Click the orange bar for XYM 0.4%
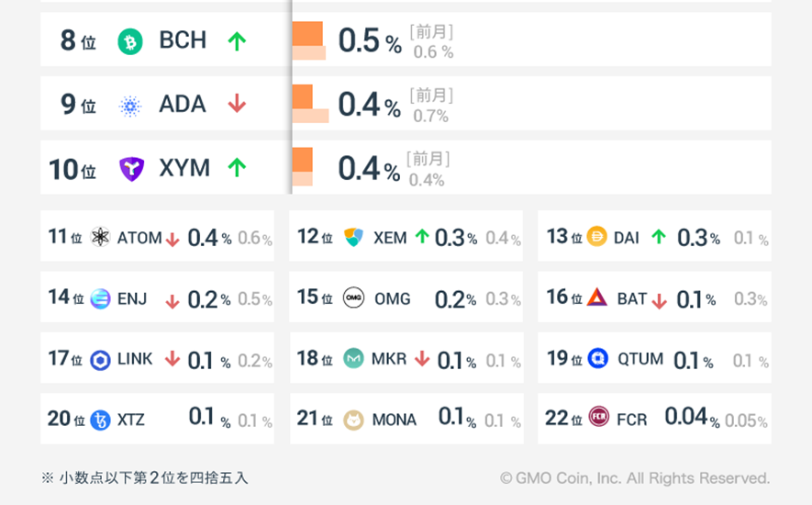812x505 pixels. point(303,160)
